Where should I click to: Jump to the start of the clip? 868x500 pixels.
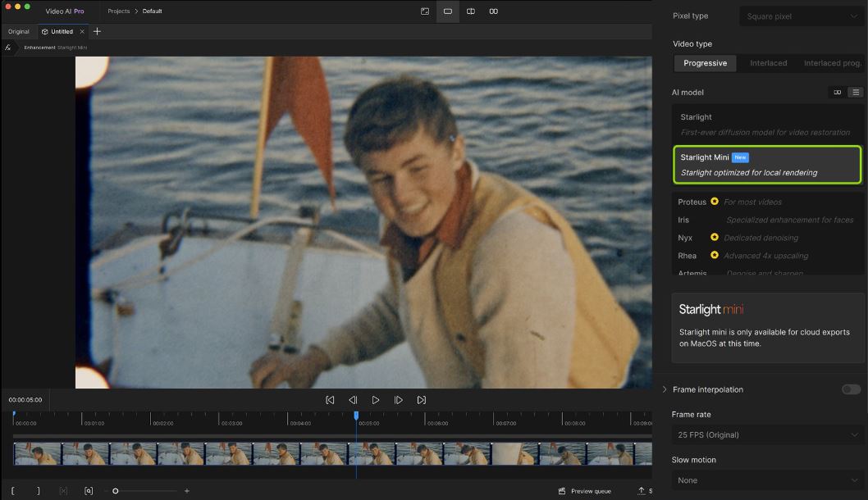click(x=330, y=400)
